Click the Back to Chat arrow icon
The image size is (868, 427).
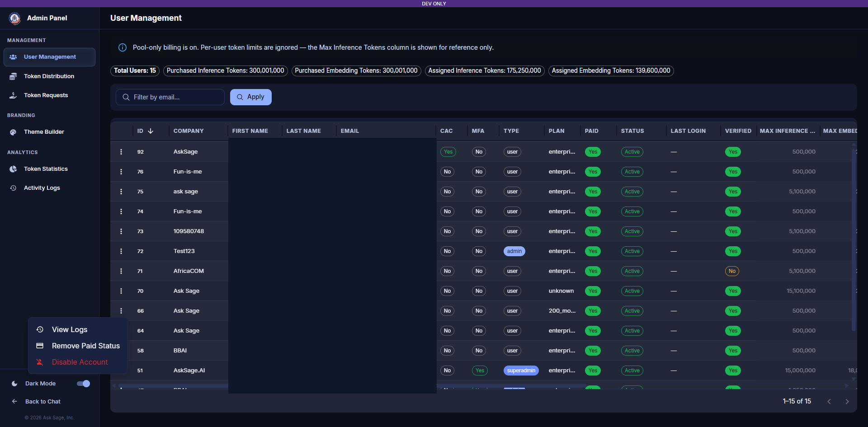[x=14, y=402]
